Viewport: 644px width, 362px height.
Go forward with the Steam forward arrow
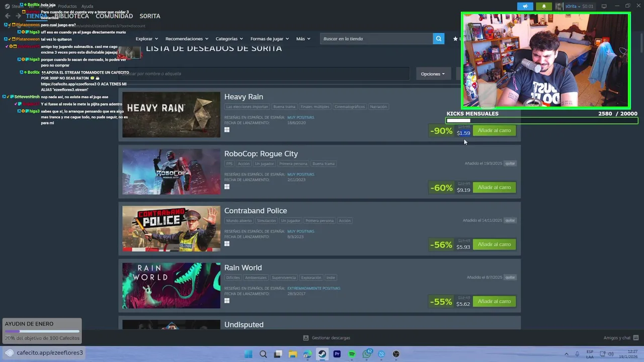18,16
